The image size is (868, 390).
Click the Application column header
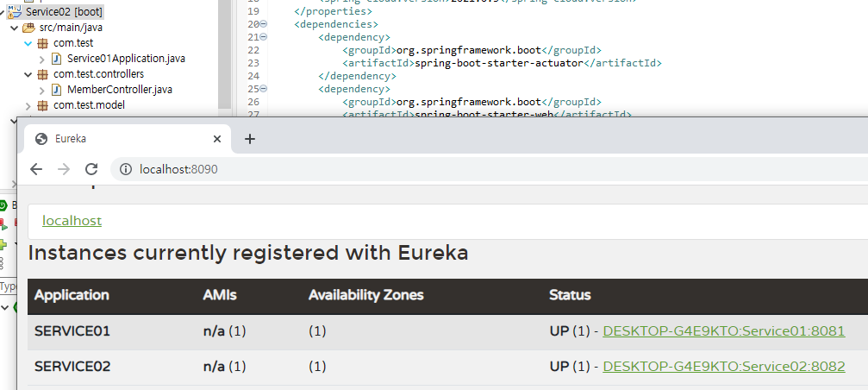(72, 295)
